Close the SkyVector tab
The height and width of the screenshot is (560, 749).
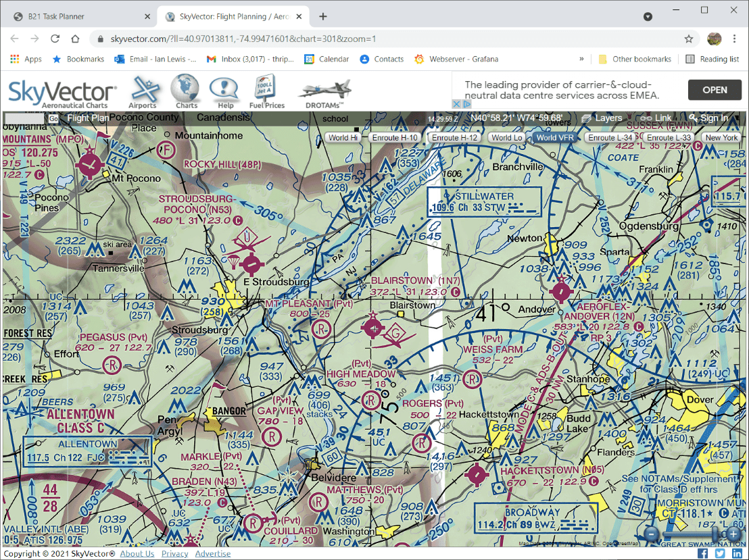299,16
